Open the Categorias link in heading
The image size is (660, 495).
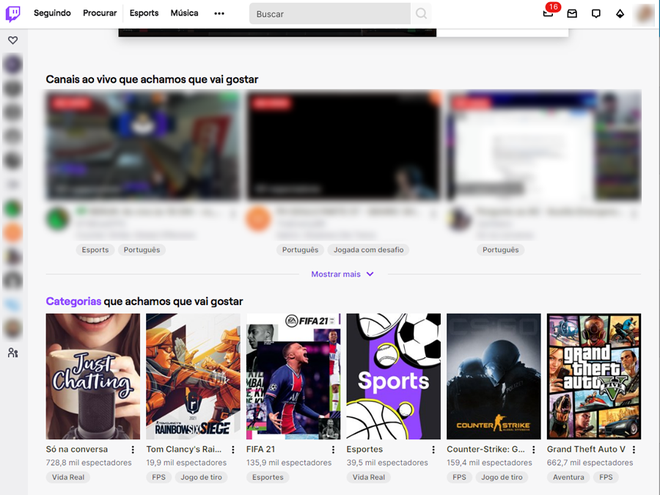point(73,301)
